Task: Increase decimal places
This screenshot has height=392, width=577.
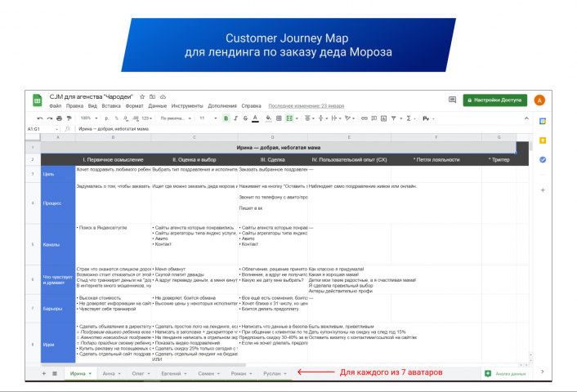Action: pyautogui.click(x=136, y=118)
